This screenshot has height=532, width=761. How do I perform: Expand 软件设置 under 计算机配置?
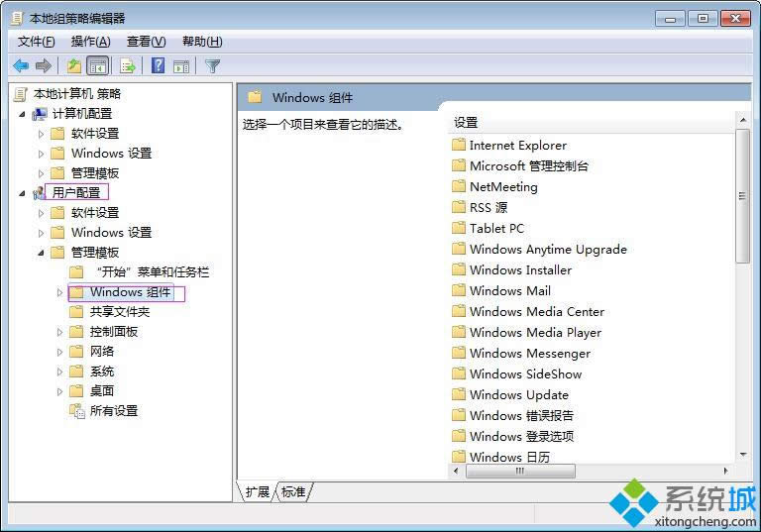coord(41,134)
